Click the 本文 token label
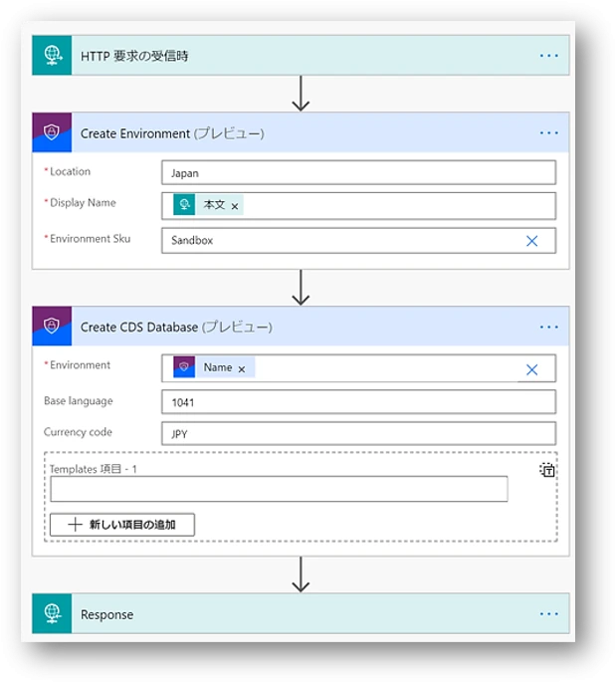 point(214,205)
